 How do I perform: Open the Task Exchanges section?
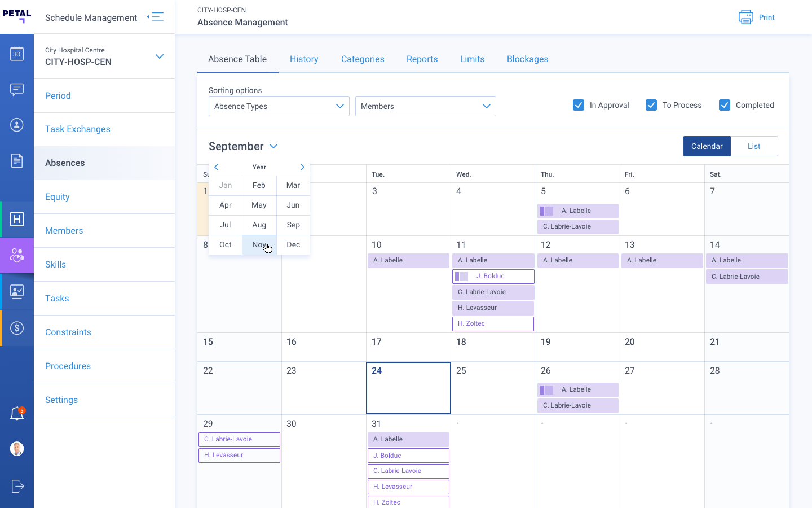click(x=77, y=129)
